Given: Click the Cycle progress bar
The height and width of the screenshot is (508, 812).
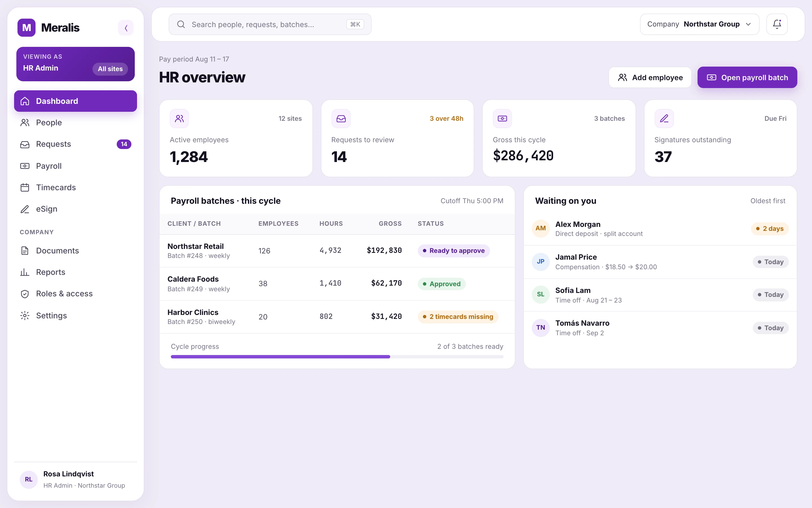Looking at the screenshot, I should (x=337, y=357).
